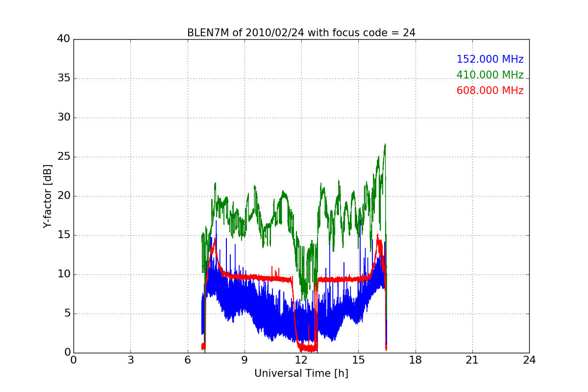This screenshot has height=392, width=588.
Task: Click the x-axis tick label 3
Action: (x=130, y=360)
